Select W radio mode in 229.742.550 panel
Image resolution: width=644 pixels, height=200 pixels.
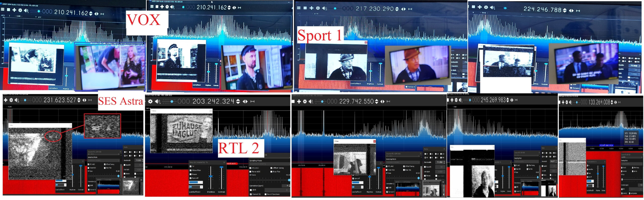coord(426,157)
